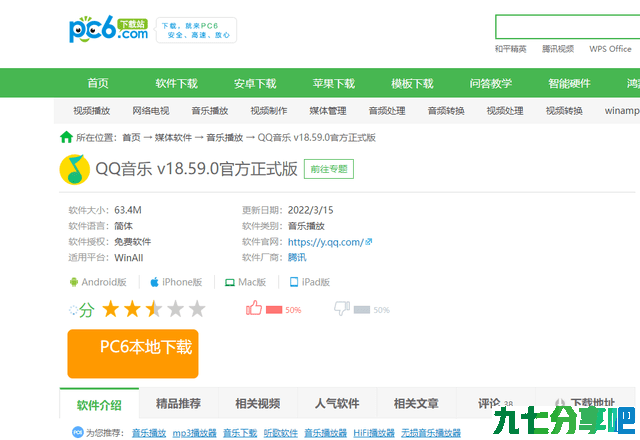Click the Mac版 link
This screenshot has height=440, width=640.
click(x=252, y=282)
